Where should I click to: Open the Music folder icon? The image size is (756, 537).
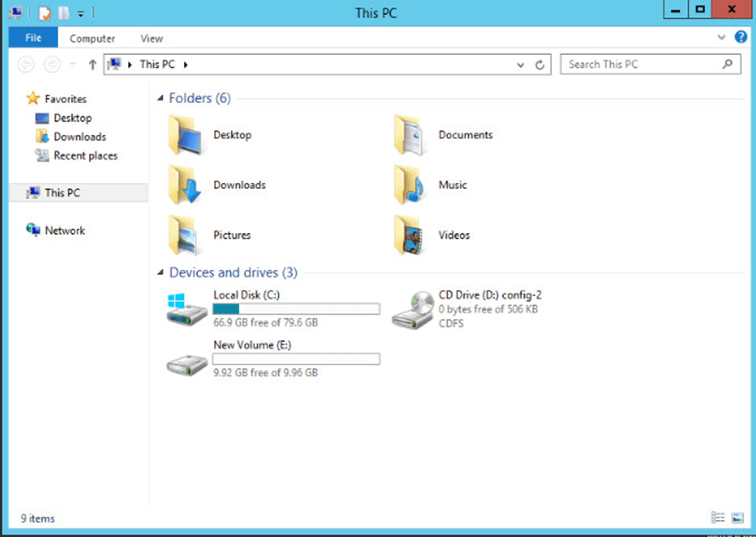point(409,185)
